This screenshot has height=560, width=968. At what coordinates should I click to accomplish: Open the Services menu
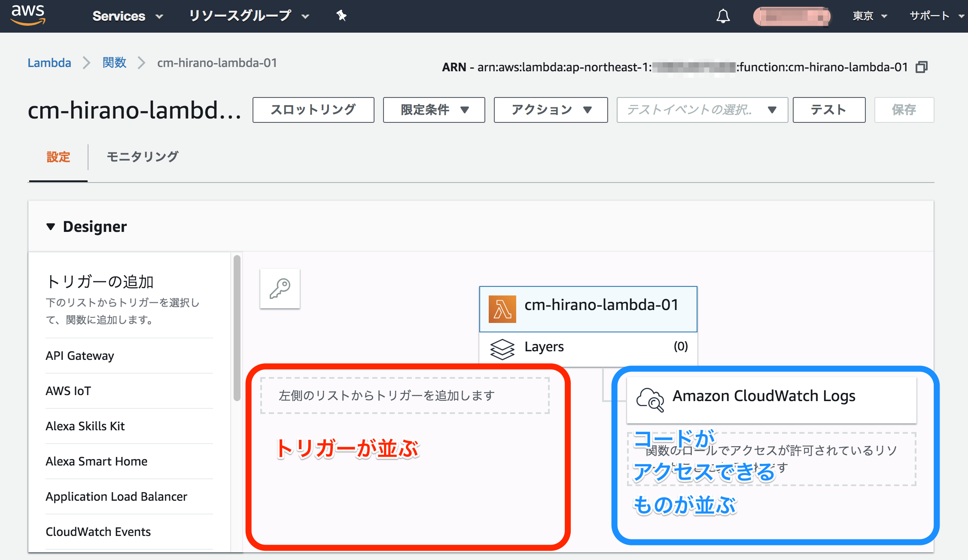128,16
